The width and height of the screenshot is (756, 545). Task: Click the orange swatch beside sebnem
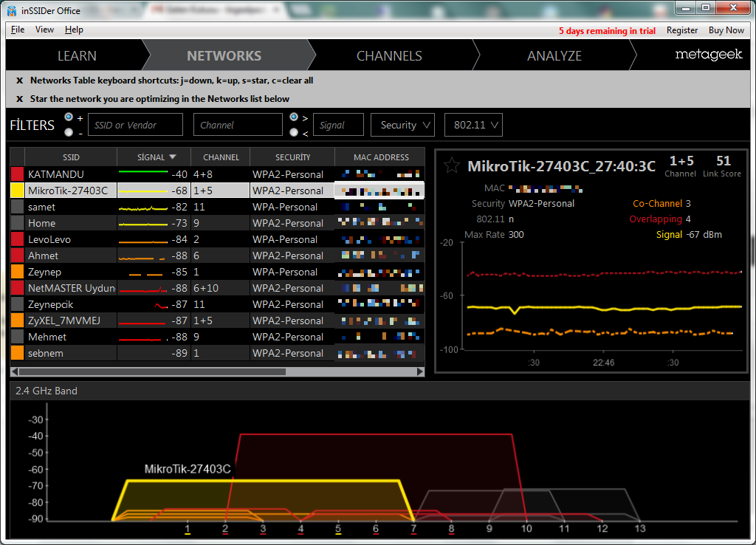[18, 353]
